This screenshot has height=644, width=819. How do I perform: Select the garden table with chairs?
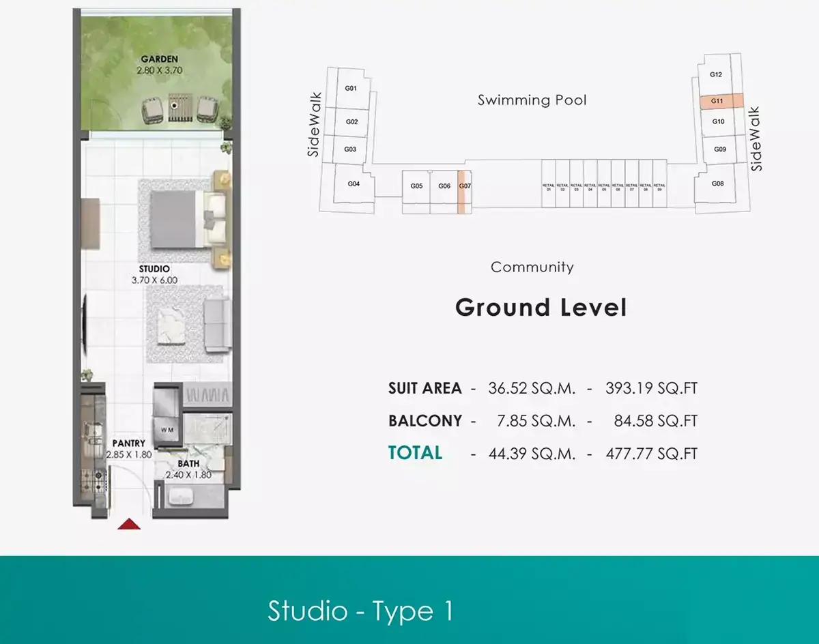[179, 108]
